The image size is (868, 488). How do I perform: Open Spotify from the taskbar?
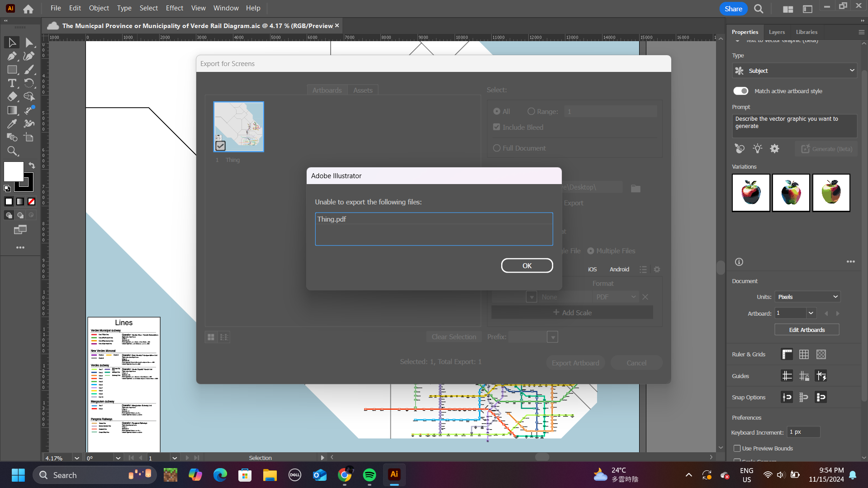370,475
